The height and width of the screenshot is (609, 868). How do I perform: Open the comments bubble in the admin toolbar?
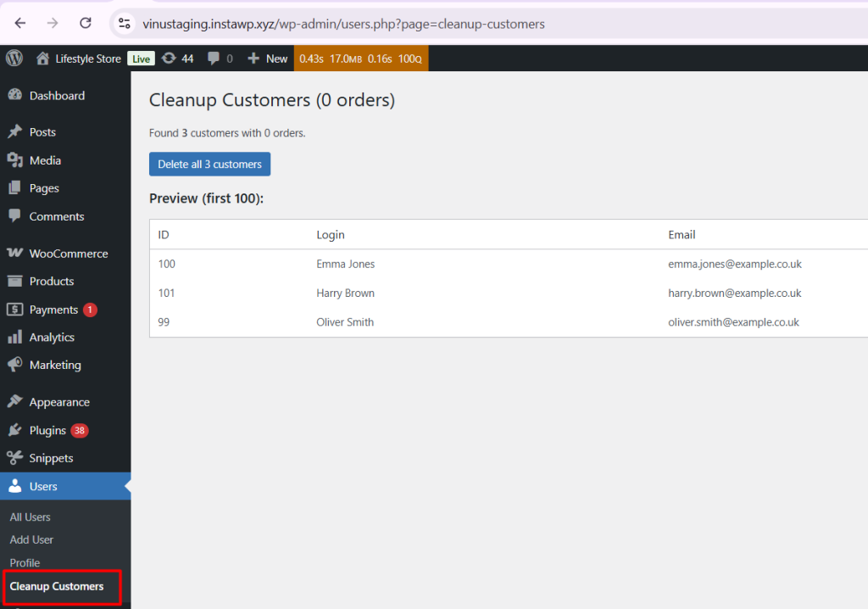(x=218, y=58)
